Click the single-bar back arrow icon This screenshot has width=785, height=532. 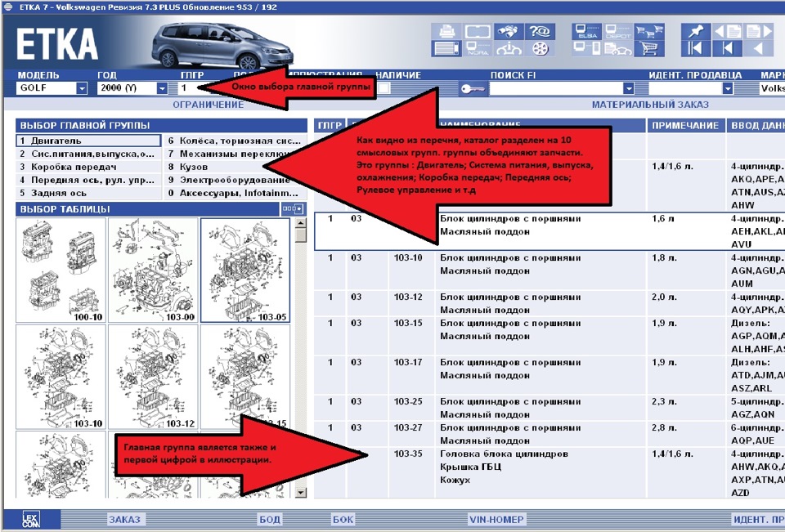pos(727,48)
